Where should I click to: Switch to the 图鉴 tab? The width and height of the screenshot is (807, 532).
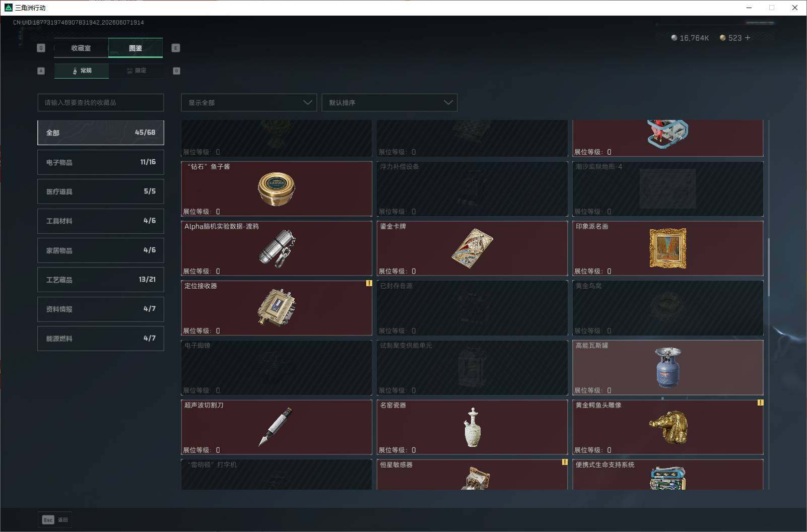136,48
